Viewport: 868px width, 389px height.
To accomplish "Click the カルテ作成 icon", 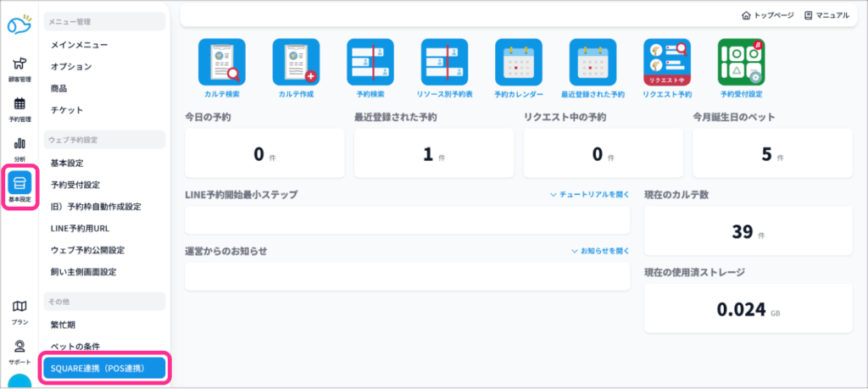I will pos(296,63).
